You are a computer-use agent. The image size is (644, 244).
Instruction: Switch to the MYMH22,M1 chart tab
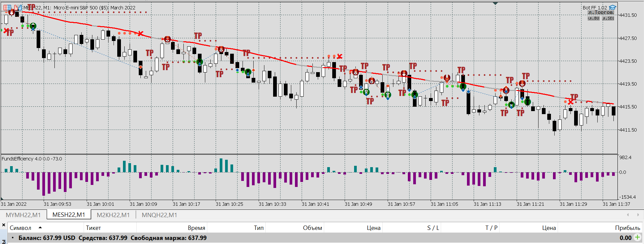pos(23,215)
